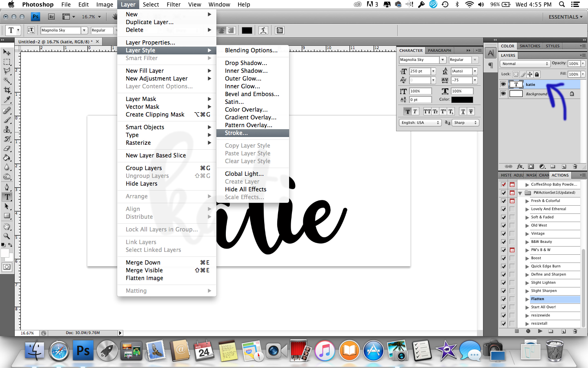The width and height of the screenshot is (588, 368).
Task: Open the leading dropdown showing (Auto)
Action: tap(475, 71)
